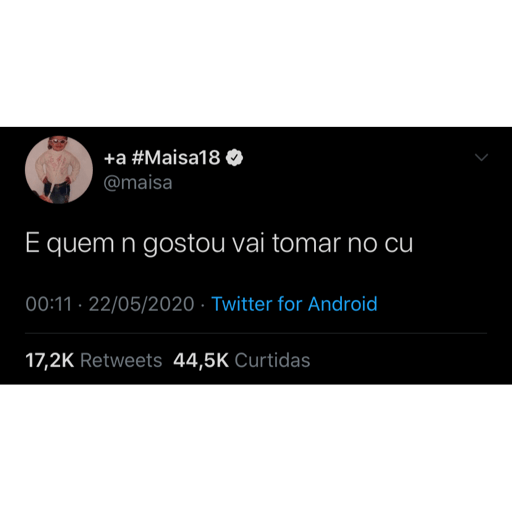Click the '+a' prefix of display name

pyautogui.click(x=115, y=158)
